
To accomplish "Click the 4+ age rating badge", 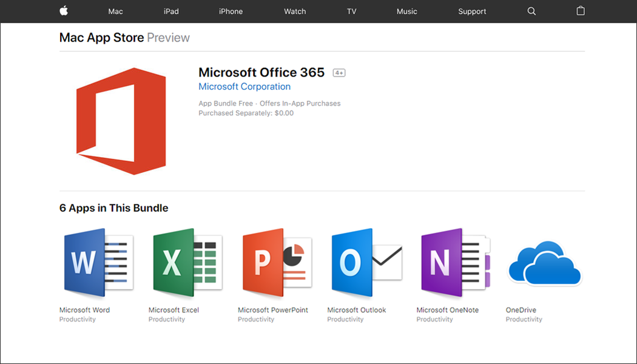I will coord(339,73).
